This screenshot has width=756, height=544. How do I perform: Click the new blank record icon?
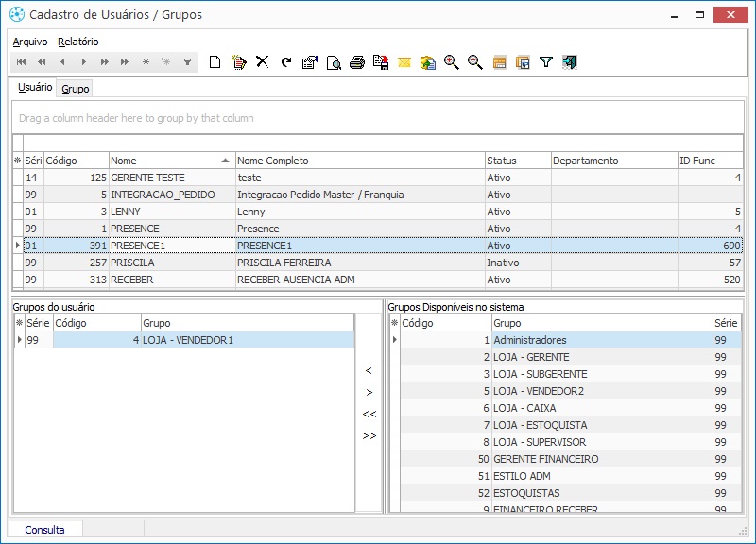pyautogui.click(x=215, y=62)
